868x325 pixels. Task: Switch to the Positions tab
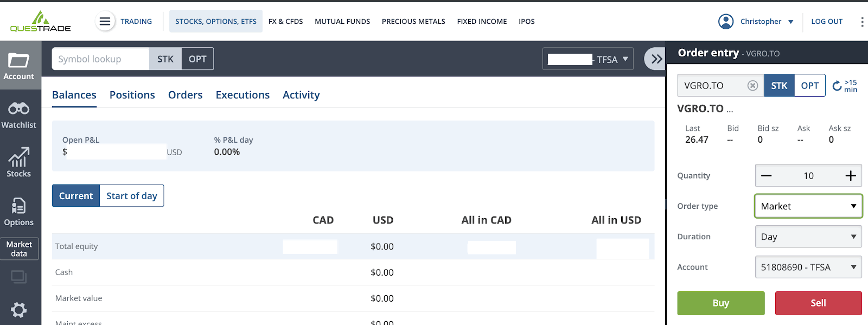point(132,95)
